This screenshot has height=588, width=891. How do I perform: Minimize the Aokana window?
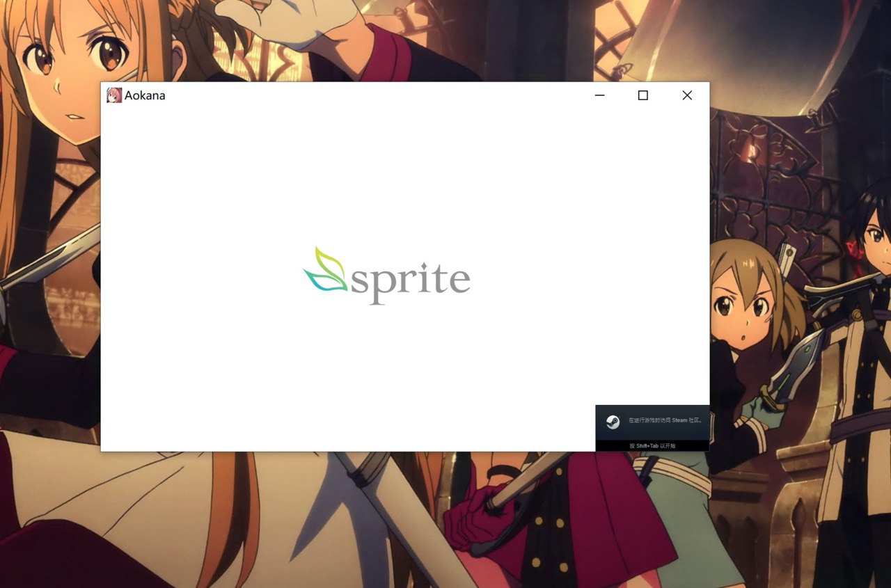[x=599, y=95]
